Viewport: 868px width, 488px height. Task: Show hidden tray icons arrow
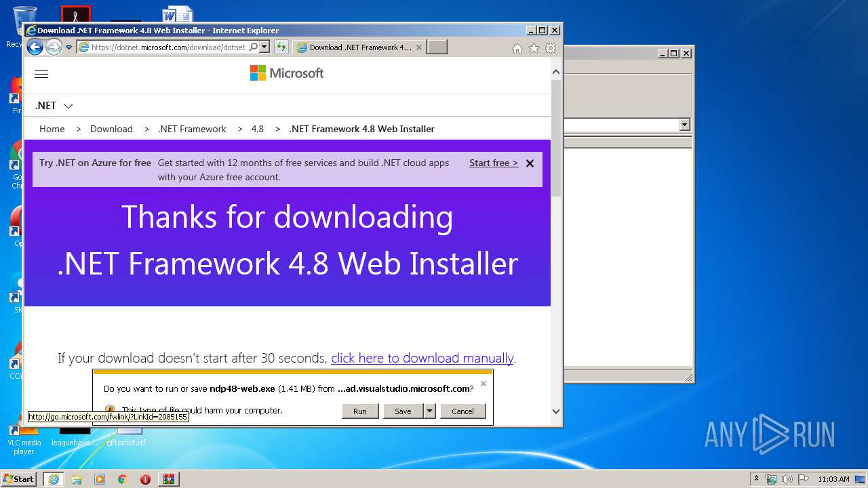tap(756, 479)
